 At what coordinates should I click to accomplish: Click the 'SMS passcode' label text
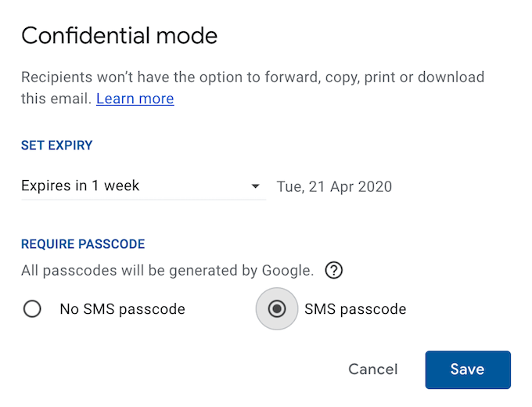355,309
